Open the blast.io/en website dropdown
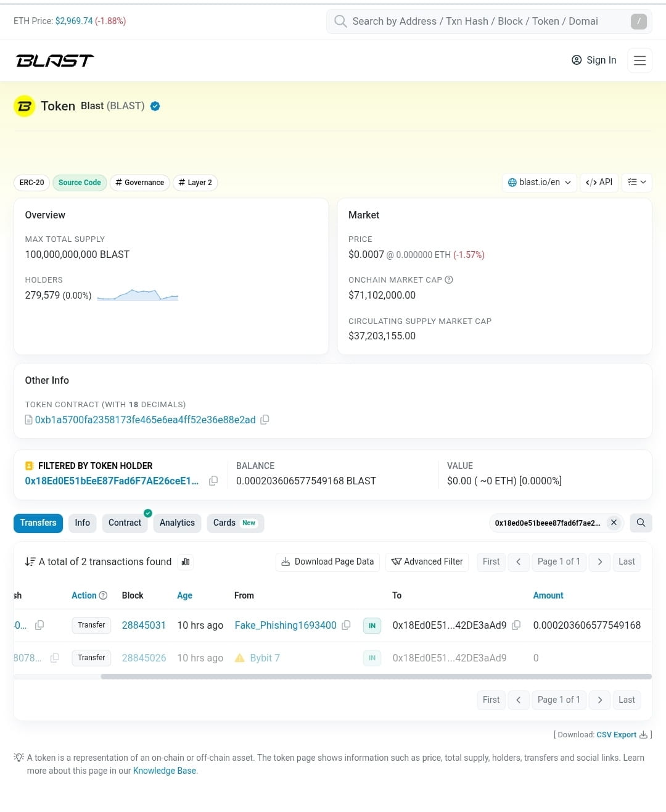 tap(540, 182)
